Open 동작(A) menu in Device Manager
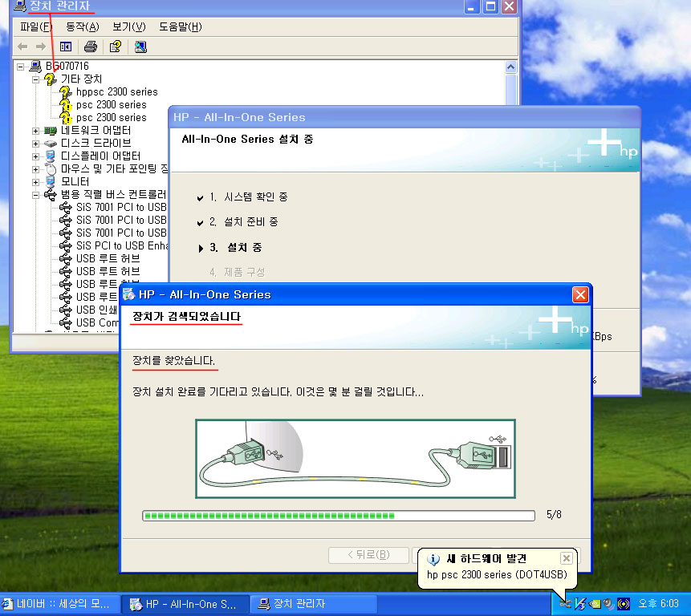Image resolution: width=691 pixels, height=616 pixels. click(x=83, y=26)
